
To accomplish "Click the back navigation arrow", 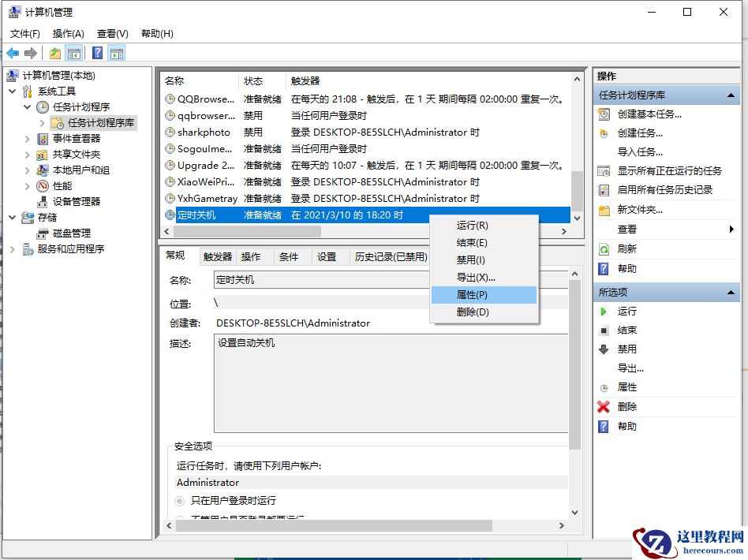I will coord(13,53).
